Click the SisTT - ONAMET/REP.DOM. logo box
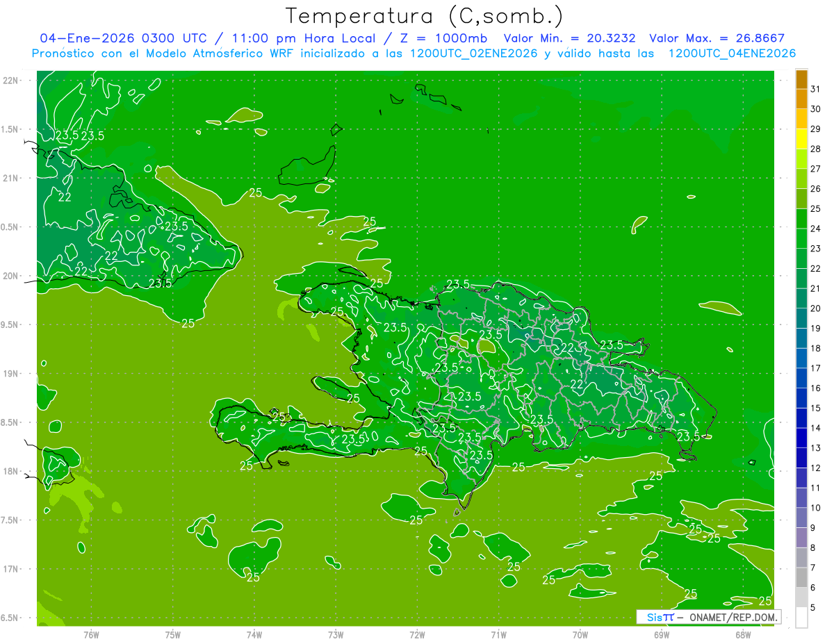The width and height of the screenshot is (834, 644). pos(709,617)
